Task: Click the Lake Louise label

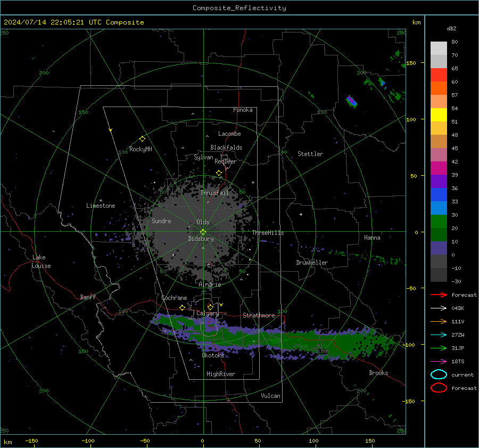Action: [41, 262]
